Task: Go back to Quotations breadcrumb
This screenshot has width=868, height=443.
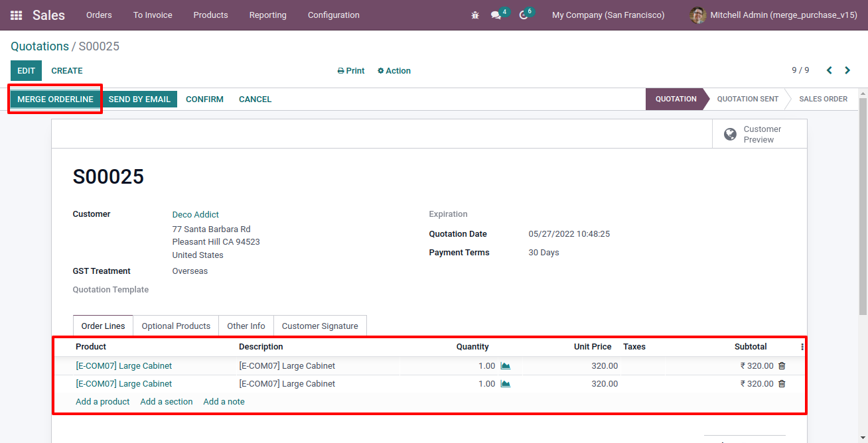Action: (40, 46)
